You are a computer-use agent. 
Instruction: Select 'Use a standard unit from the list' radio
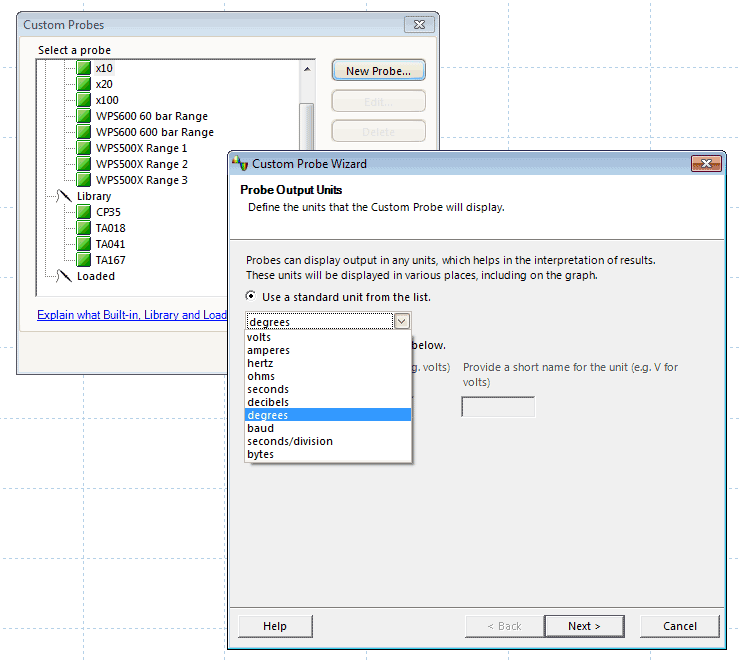point(251,297)
